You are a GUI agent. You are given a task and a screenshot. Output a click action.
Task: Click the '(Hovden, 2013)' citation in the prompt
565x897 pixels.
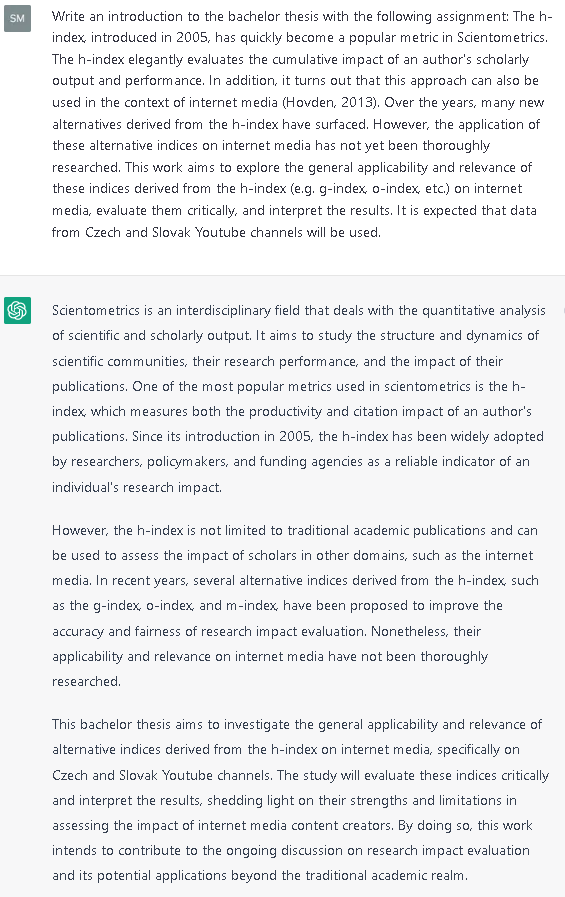(x=331, y=102)
